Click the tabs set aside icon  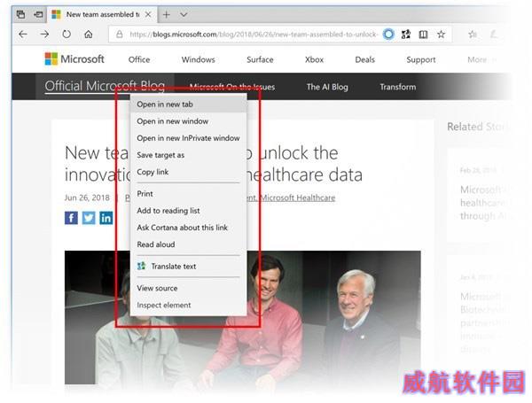[20, 14]
